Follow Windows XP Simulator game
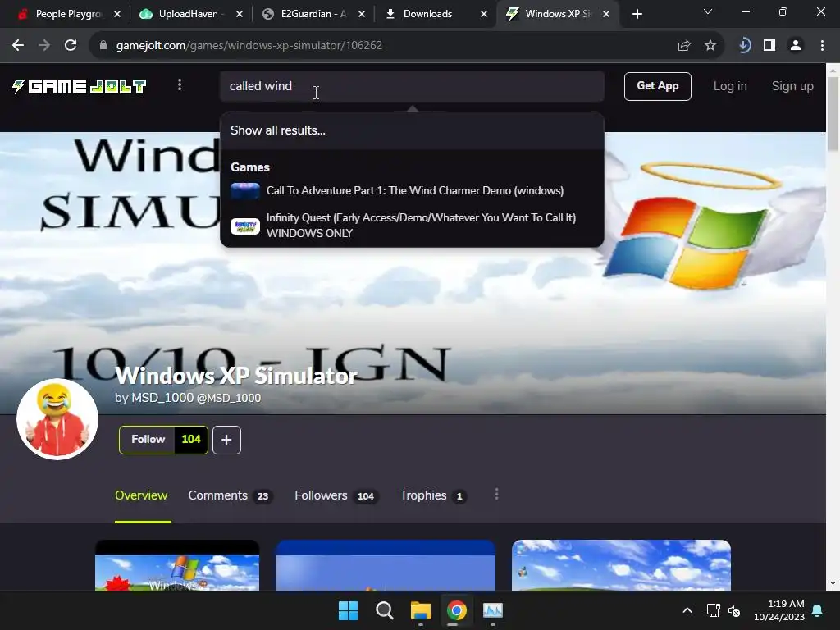840x630 pixels. tap(148, 440)
